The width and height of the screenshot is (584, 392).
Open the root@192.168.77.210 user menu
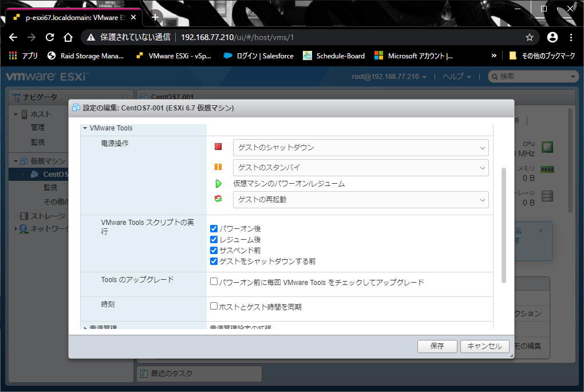click(x=389, y=77)
